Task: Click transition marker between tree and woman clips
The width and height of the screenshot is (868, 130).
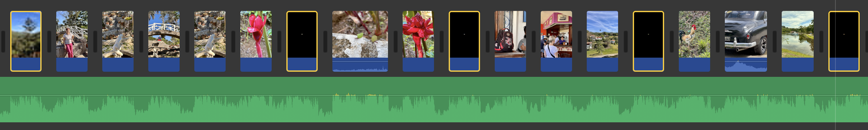Action: click(49, 42)
